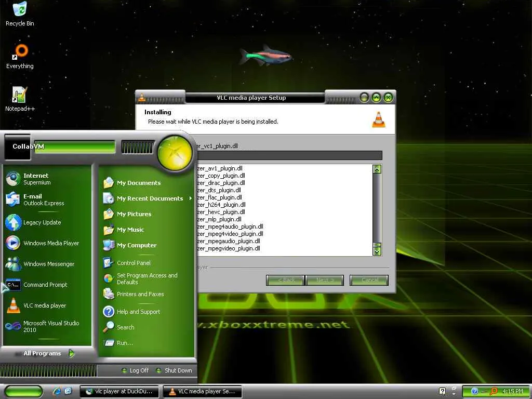Screen dimensions: 532x399
Task: Click the CollabVM user picture in Start menu
Action: point(17,147)
